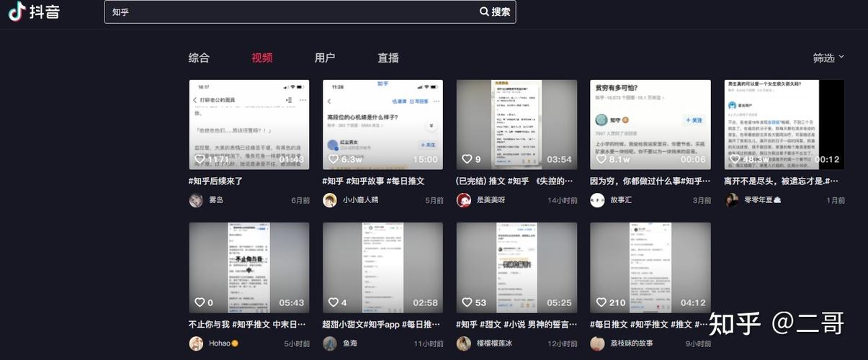Click the username 雾岛
Image resolution: width=868 pixels, height=360 pixels.
click(x=216, y=200)
